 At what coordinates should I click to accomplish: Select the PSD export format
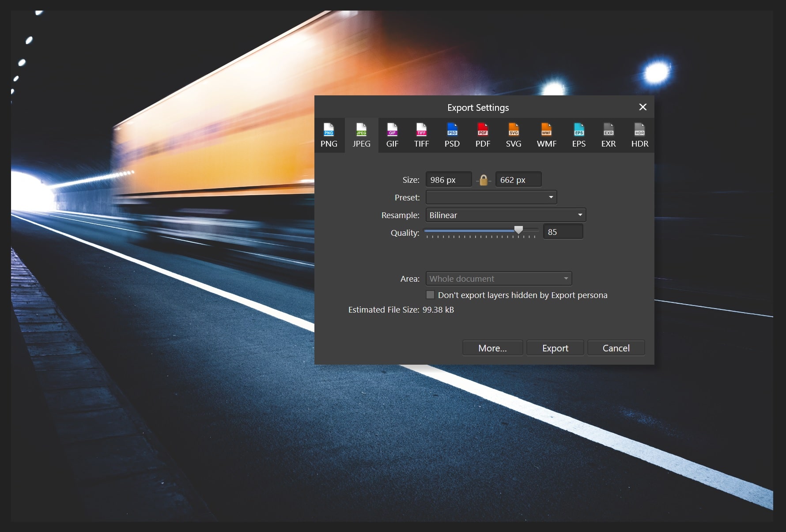pos(452,135)
